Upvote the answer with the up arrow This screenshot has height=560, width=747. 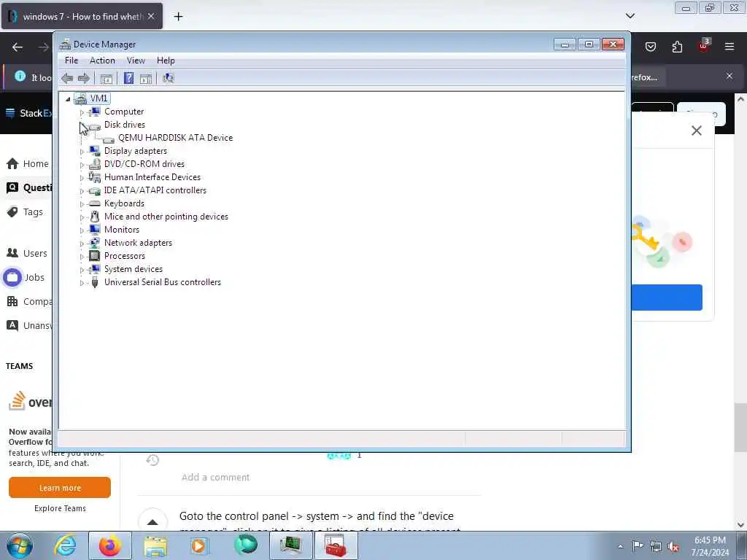pyautogui.click(x=152, y=521)
